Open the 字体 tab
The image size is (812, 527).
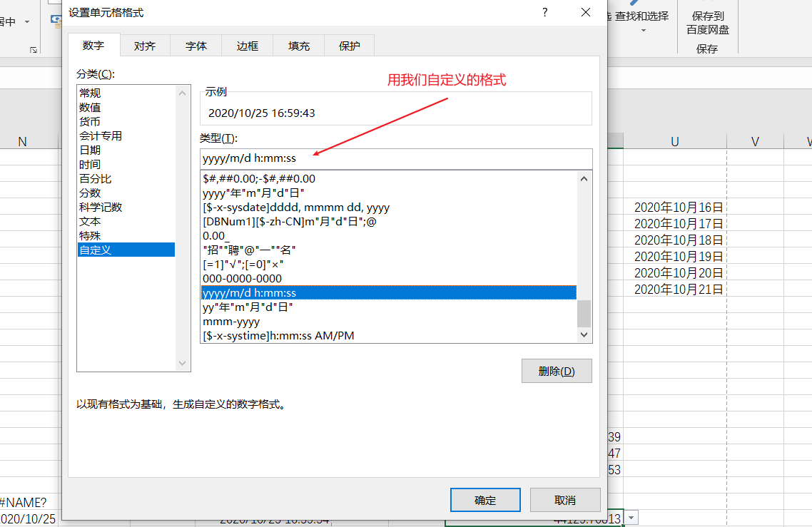click(x=196, y=46)
